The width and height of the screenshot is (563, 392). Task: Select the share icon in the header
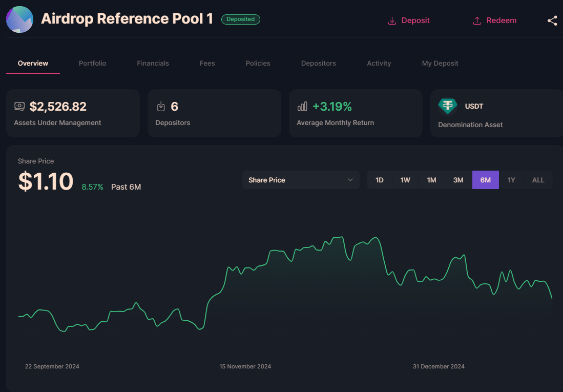click(x=552, y=20)
